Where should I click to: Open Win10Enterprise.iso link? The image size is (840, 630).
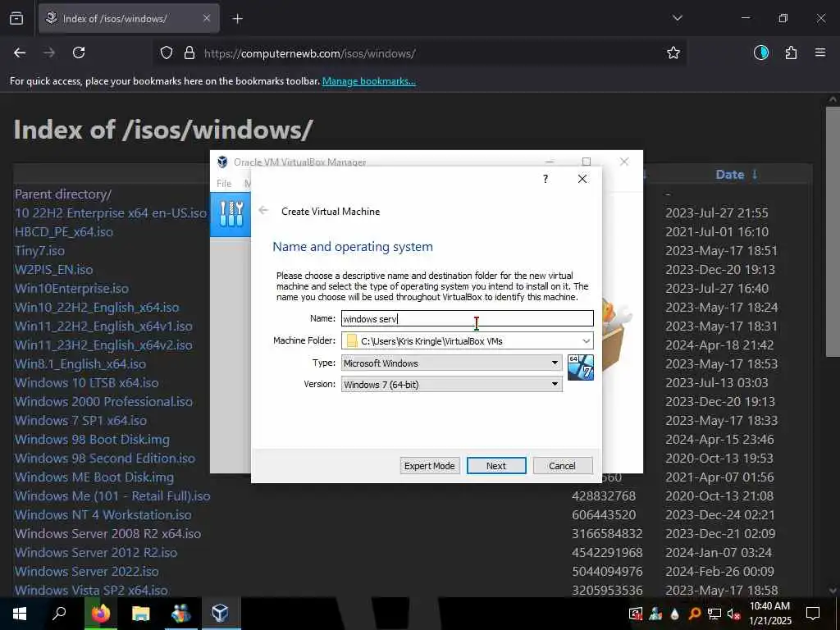coord(72,288)
